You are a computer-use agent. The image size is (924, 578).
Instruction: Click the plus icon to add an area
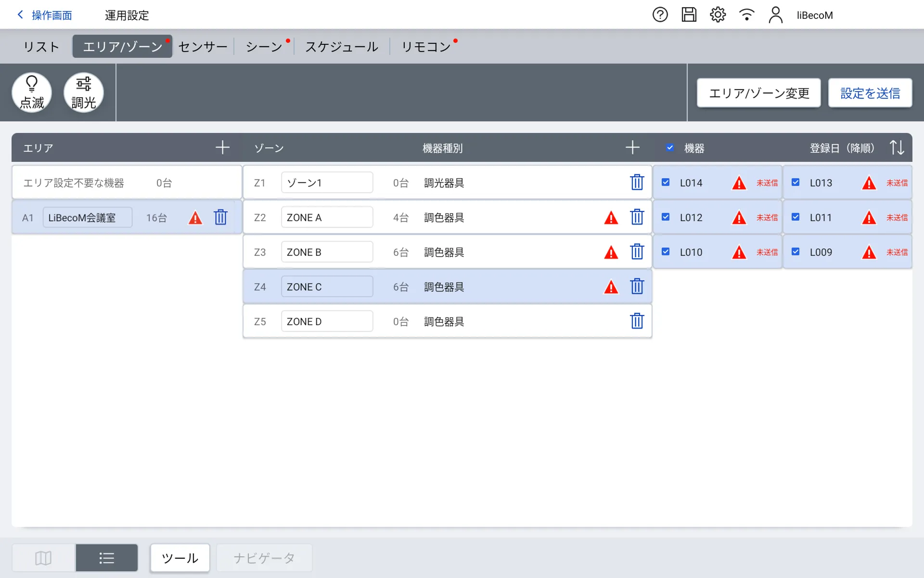coord(222,147)
